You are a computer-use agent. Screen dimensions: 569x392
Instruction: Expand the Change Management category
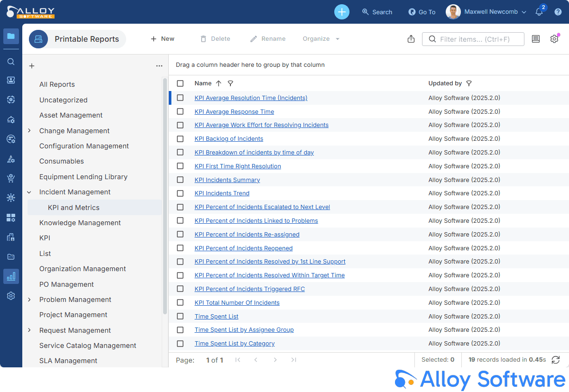pos(29,131)
